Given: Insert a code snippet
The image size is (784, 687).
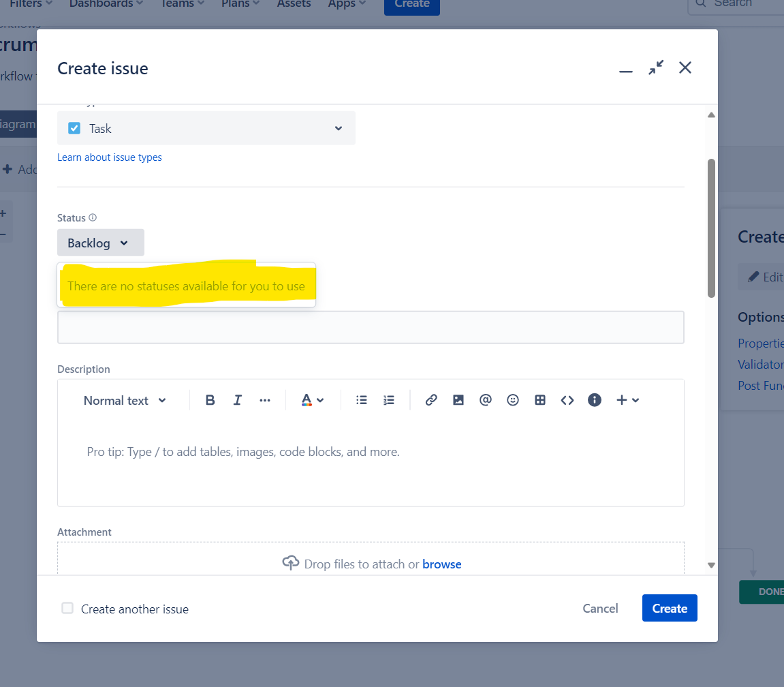Looking at the screenshot, I should tap(567, 400).
